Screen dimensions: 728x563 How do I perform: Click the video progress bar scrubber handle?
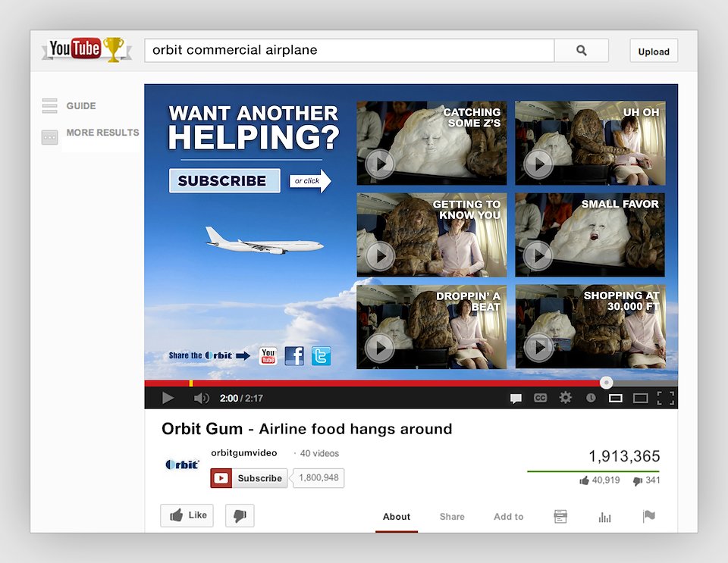click(x=606, y=383)
